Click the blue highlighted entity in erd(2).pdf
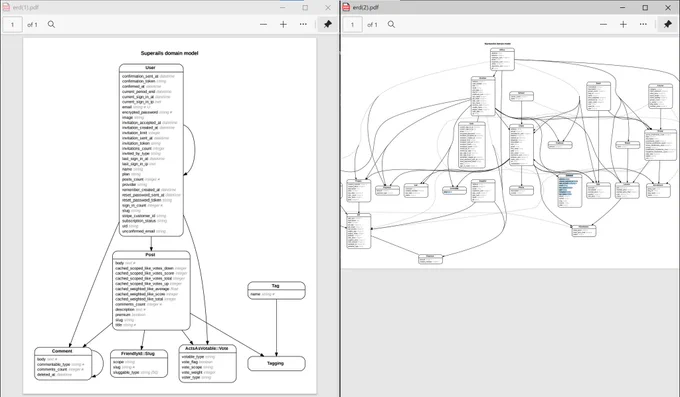This screenshot has height=397, width=680. click(x=569, y=191)
